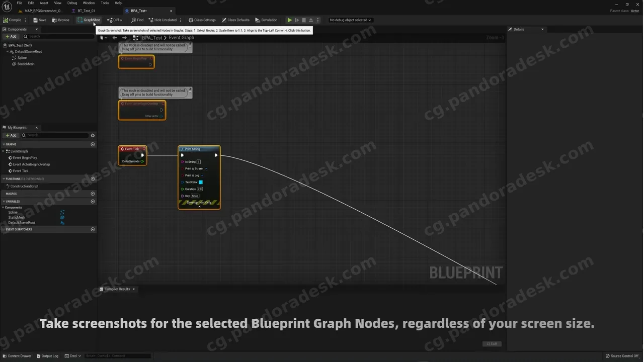
Task: Start Simulation from the toolbar
Action: pyautogui.click(x=266, y=20)
